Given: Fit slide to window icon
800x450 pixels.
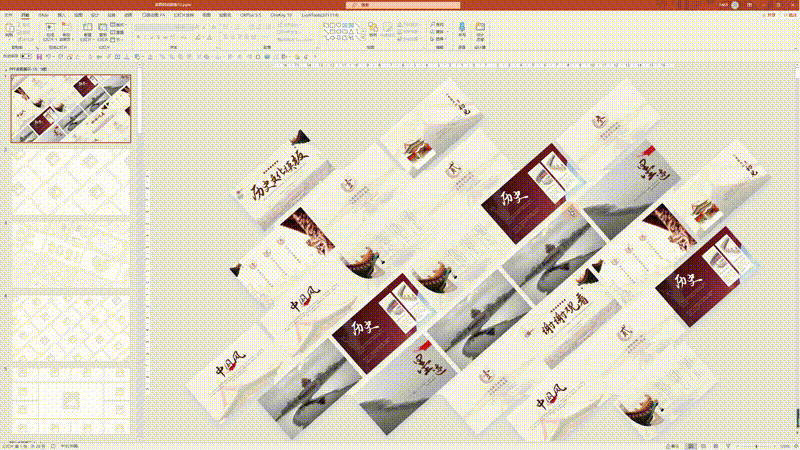Looking at the screenshot, I should (795, 446).
